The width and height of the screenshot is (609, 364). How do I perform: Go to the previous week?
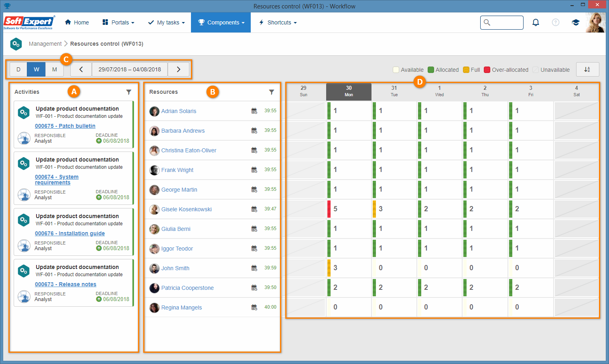81,69
